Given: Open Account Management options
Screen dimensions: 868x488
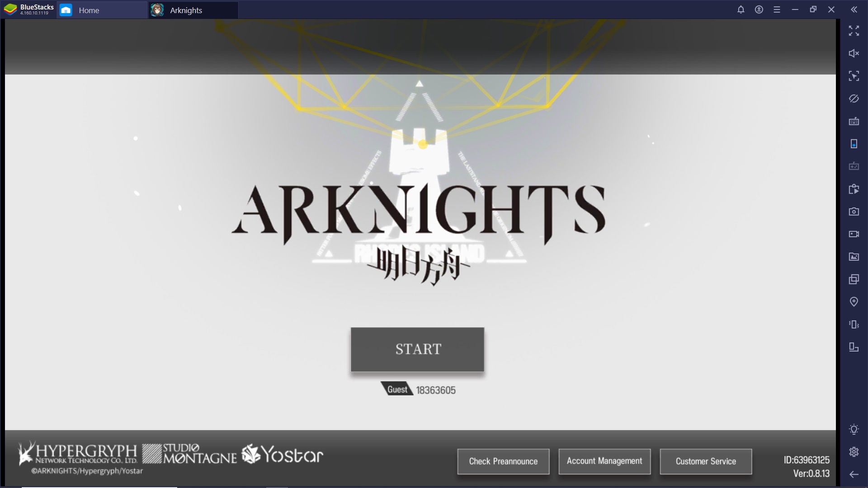Looking at the screenshot, I should click(604, 460).
